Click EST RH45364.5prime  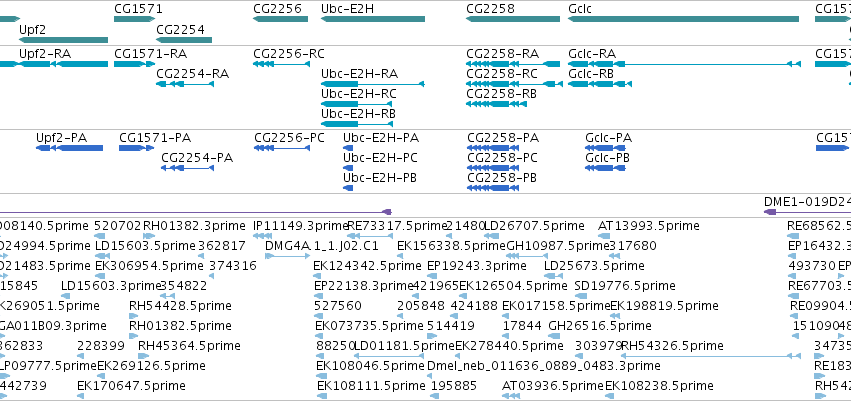point(144,356)
